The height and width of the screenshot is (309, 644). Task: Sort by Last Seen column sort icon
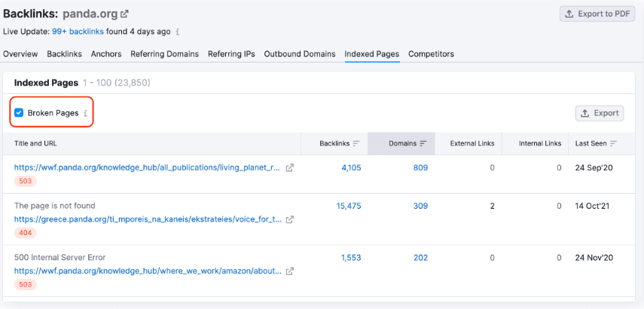pos(614,143)
